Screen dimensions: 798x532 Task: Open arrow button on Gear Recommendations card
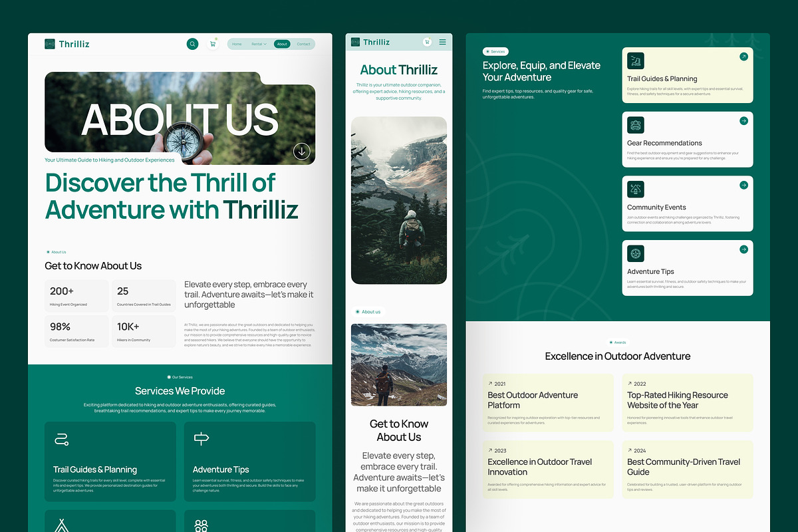coord(743,121)
